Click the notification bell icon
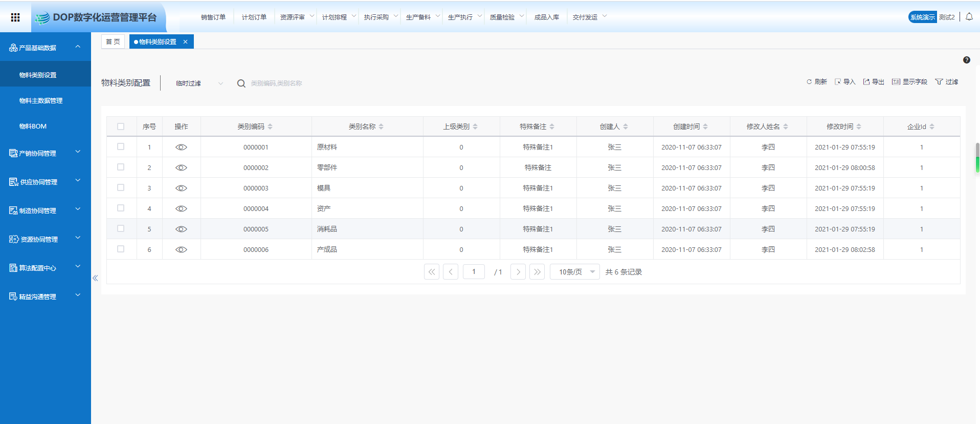 tap(969, 16)
